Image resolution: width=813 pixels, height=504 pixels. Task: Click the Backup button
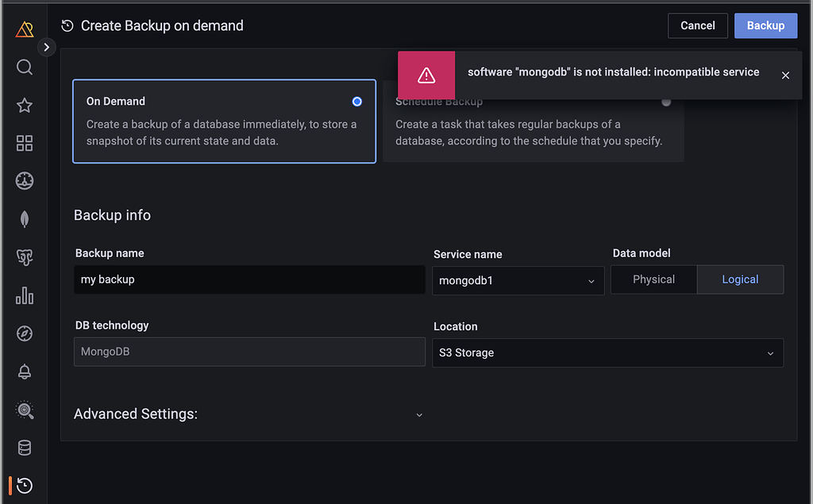click(765, 25)
